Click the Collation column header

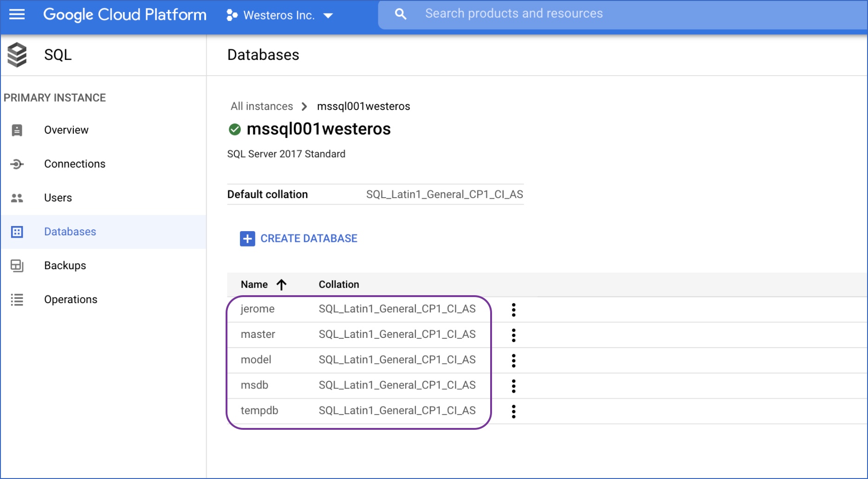click(339, 285)
